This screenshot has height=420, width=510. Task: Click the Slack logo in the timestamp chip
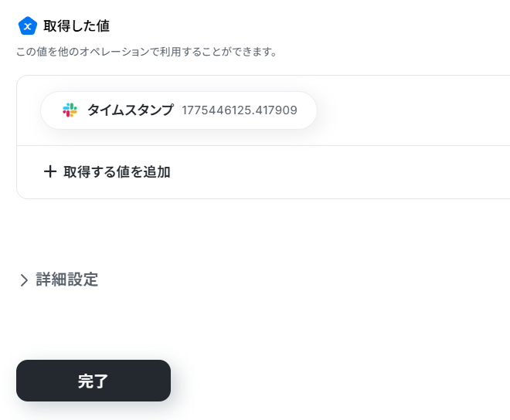(70, 110)
